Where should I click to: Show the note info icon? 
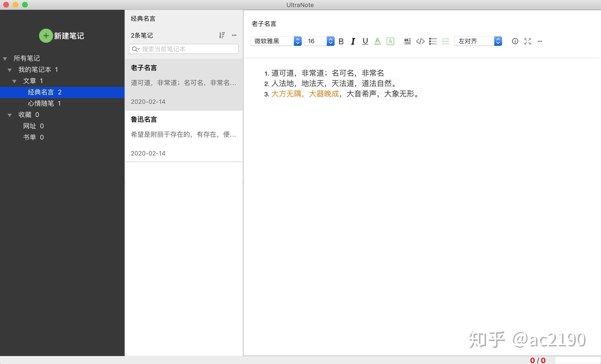pos(515,41)
